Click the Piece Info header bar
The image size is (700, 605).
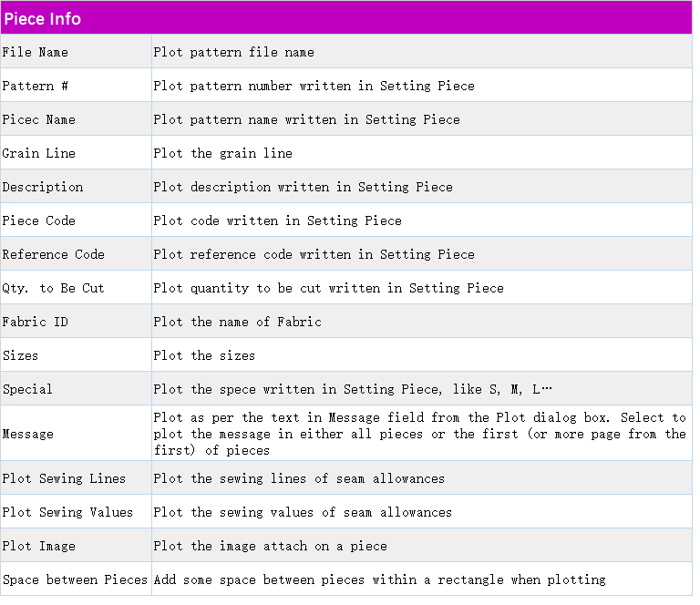346,18
